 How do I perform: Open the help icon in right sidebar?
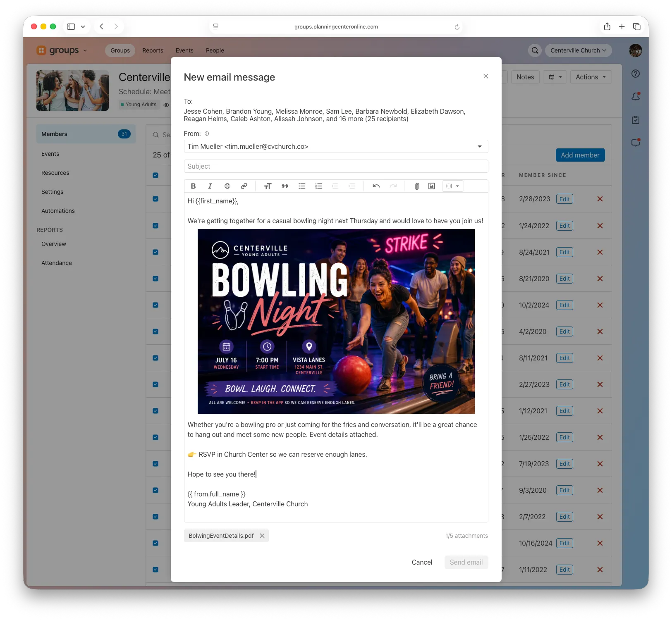(636, 74)
